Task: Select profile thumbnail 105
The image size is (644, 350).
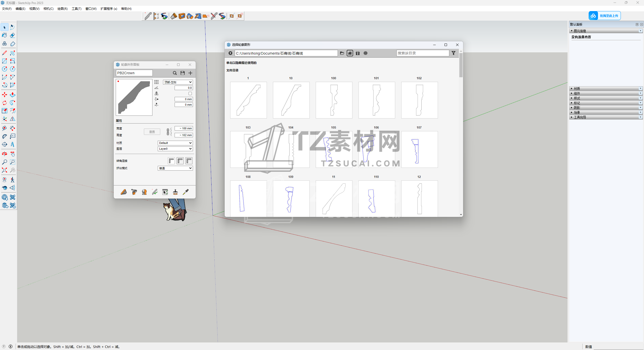Action: 334,149
